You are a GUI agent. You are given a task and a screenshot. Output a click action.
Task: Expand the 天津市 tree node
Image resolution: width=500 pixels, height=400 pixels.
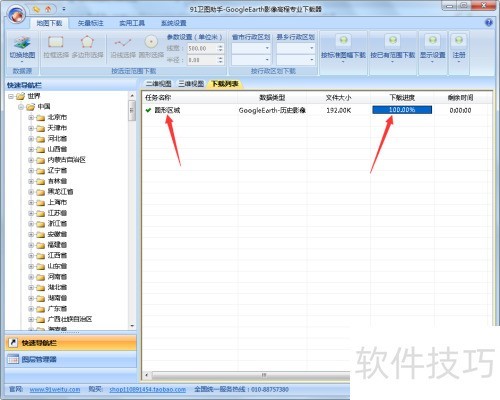(x=31, y=128)
